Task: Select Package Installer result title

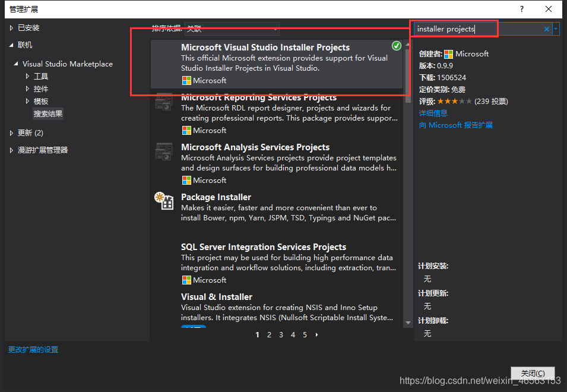Action: [x=216, y=197]
